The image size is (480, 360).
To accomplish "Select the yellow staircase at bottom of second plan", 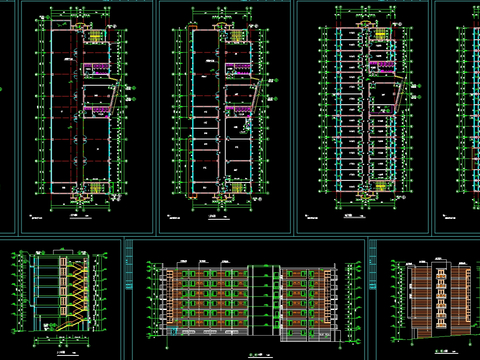I will (237, 187).
